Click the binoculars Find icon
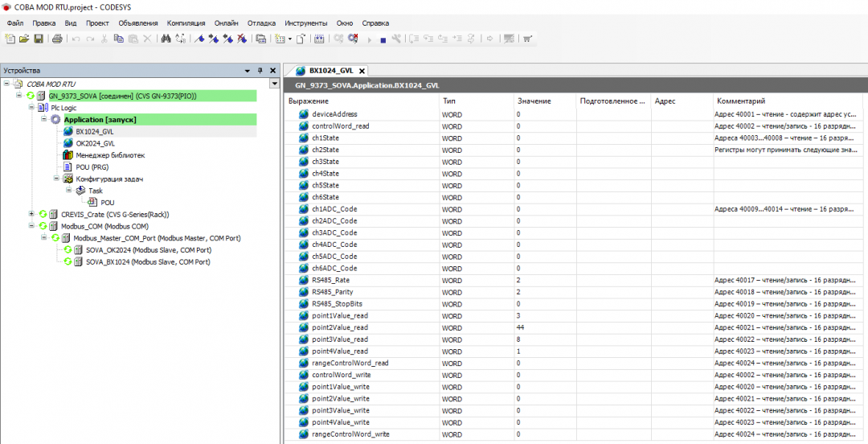Viewport: 868px width, 444px height. pyautogui.click(x=166, y=39)
